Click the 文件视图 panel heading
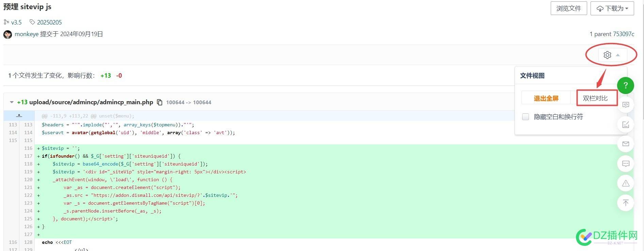The width and height of the screenshot is (644, 251). (532, 76)
